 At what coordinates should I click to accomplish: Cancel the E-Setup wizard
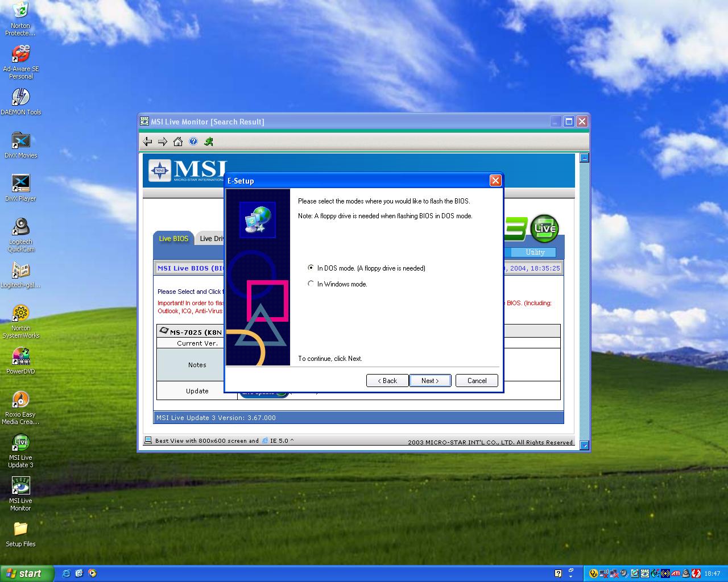(x=477, y=381)
